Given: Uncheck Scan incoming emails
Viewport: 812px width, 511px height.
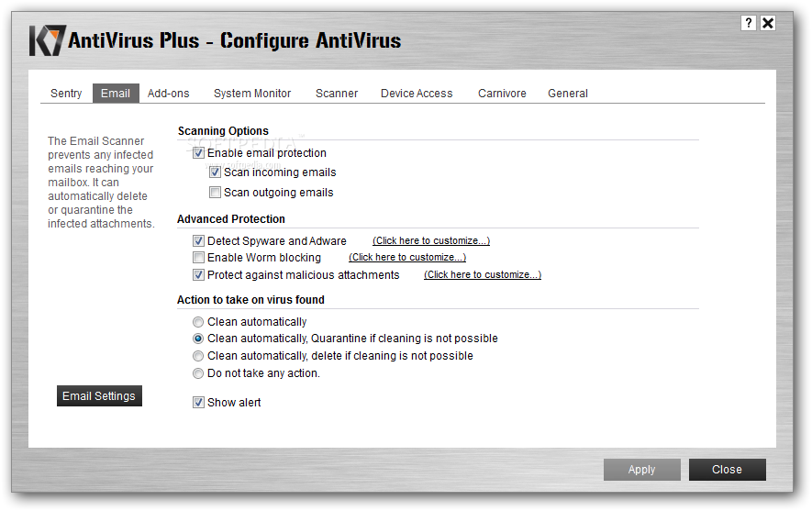Looking at the screenshot, I should [215, 172].
